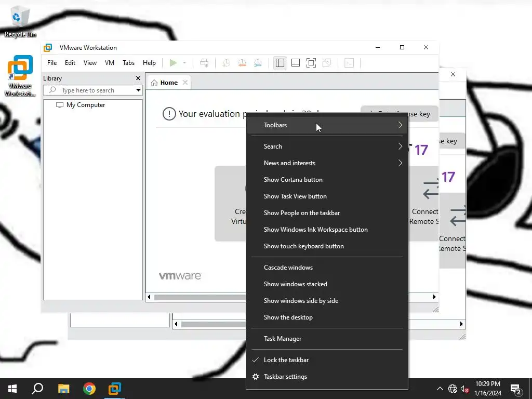Toggle Show touch keyboard button
Image resolution: width=532 pixels, height=399 pixels.
tap(327, 246)
